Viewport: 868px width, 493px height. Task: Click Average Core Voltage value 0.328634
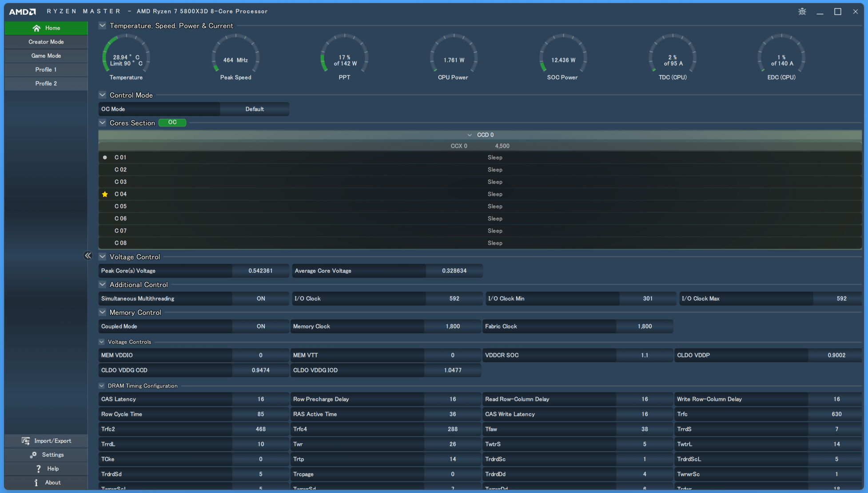pyautogui.click(x=454, y=271)
